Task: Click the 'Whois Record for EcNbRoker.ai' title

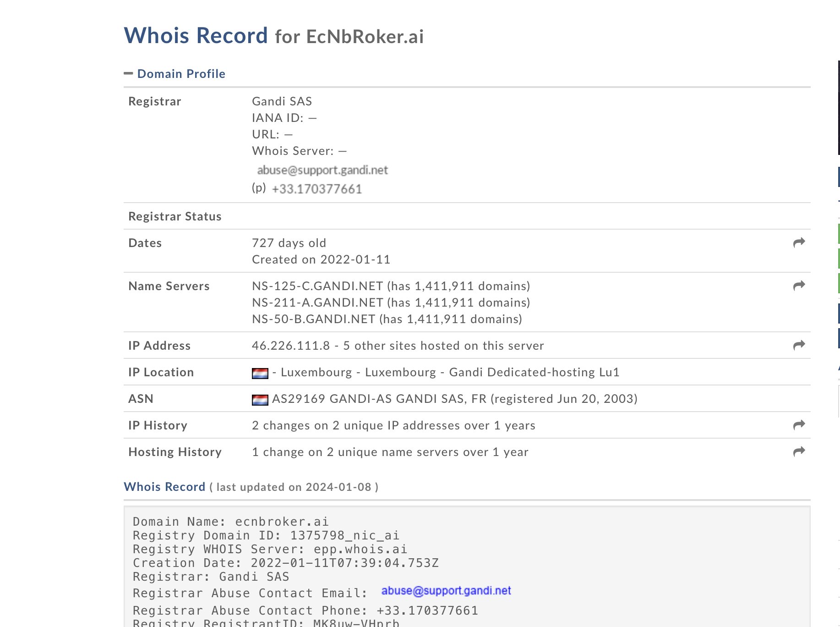Action: (x=274, y=36)
